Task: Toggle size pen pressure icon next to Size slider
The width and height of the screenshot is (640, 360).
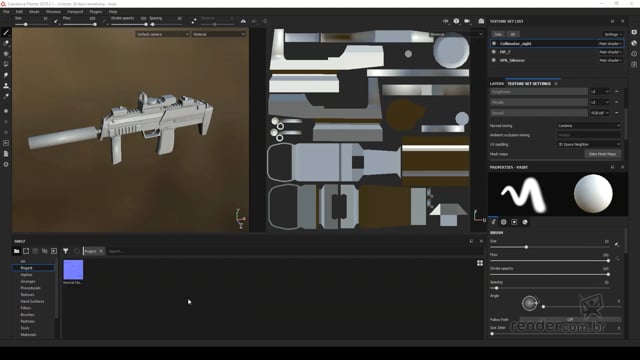Action: [56, 21]
